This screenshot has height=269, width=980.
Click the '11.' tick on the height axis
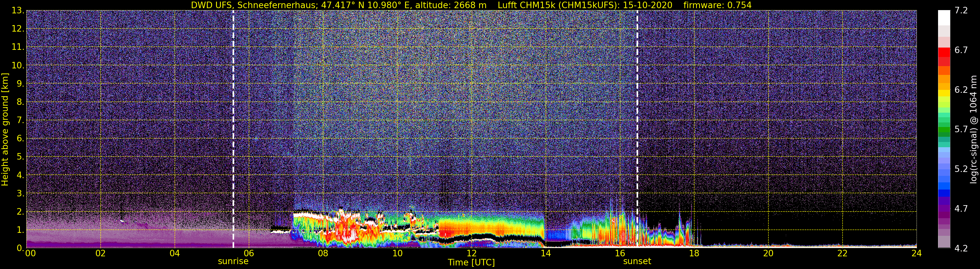(18, 47)
